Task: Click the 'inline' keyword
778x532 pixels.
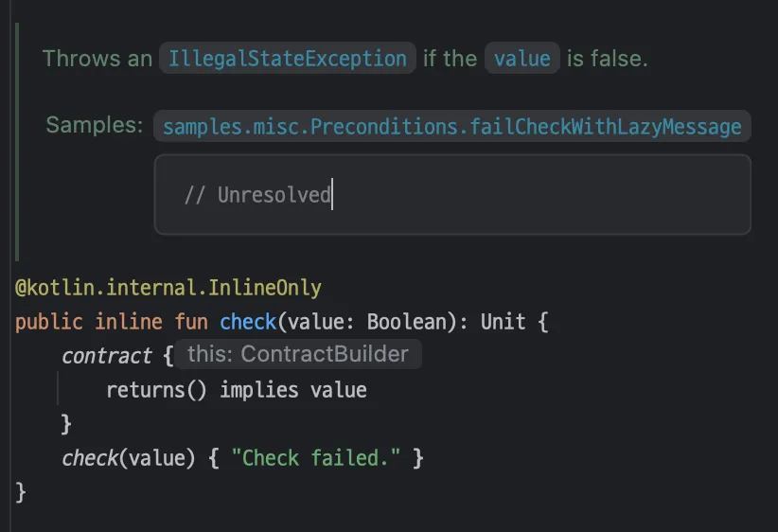Action: click(129, 322)
